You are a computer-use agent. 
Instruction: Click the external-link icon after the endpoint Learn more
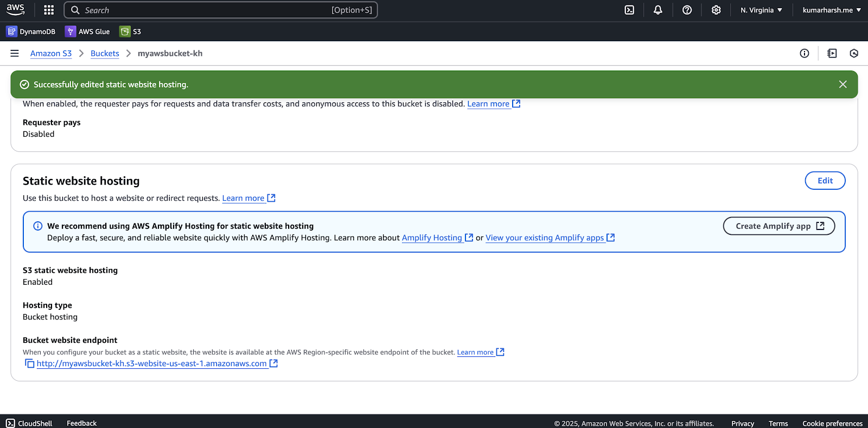click(x=500, y=352)
